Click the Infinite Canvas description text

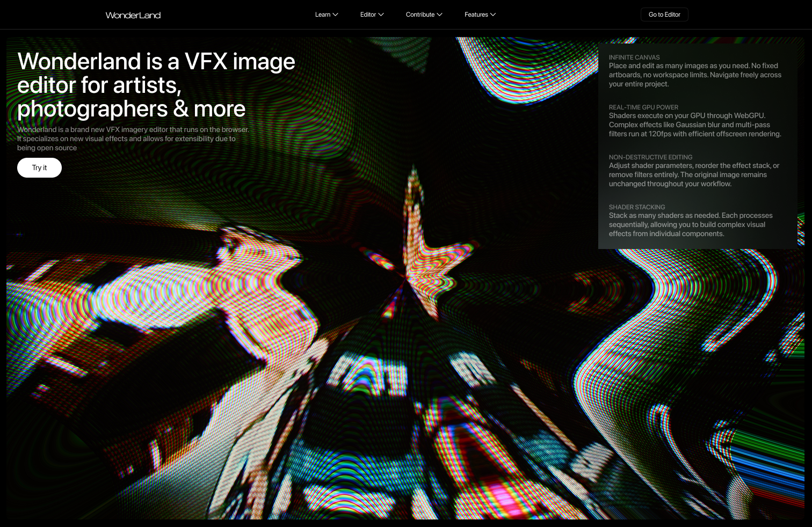[x=694, y=75]
